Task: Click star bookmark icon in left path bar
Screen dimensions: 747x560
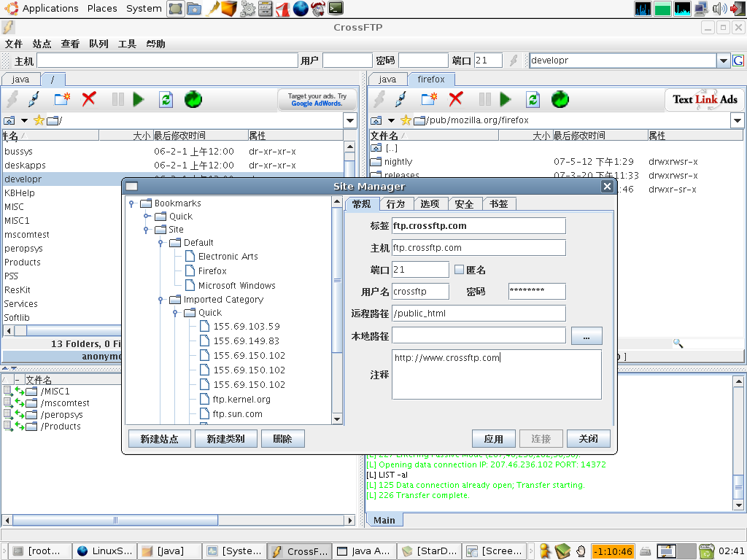Action: pos(39,120)
